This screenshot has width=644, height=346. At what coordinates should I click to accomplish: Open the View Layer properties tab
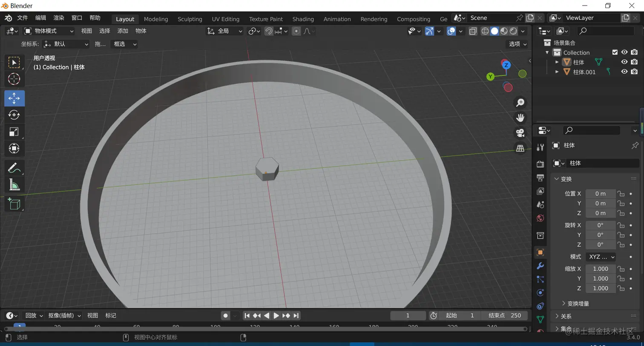540,191
